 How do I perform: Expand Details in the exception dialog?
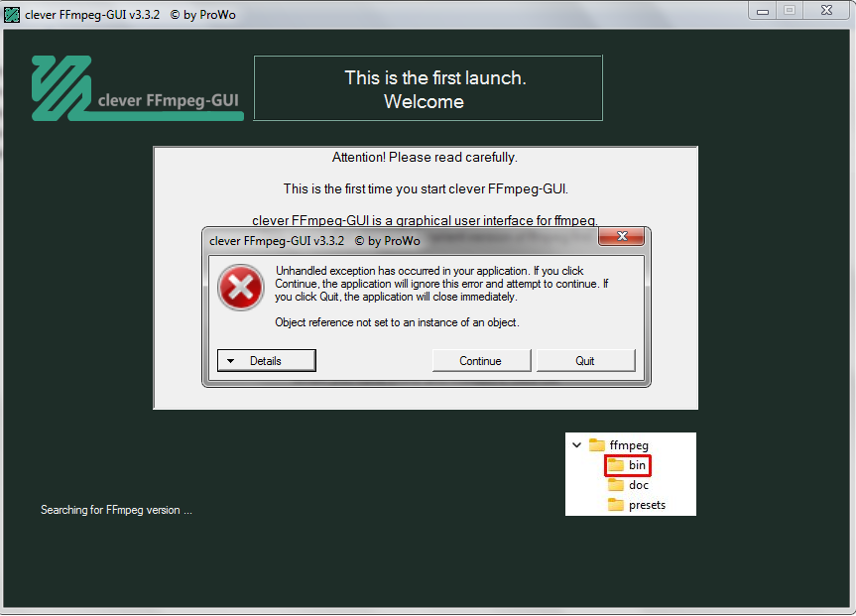[267, 360]
